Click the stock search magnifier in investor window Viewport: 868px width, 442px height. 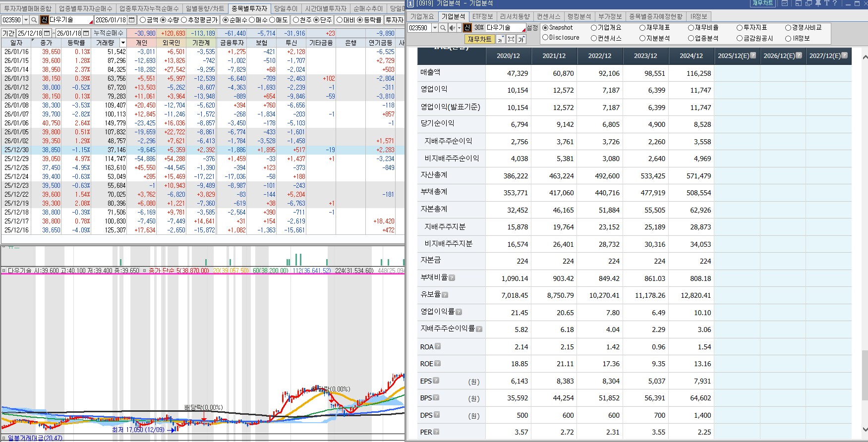coord(34,20)
